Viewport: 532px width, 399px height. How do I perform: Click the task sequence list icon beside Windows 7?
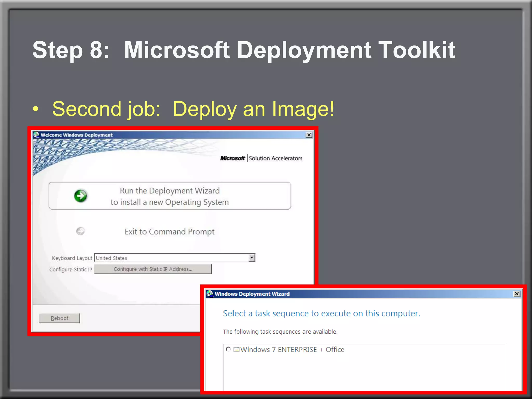(x=236, y=350)
